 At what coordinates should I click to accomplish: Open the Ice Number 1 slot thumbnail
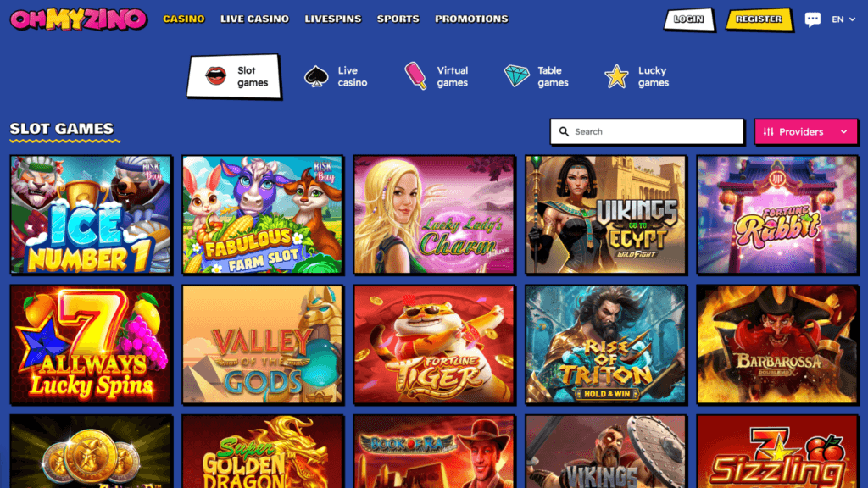tap(91, 214)
